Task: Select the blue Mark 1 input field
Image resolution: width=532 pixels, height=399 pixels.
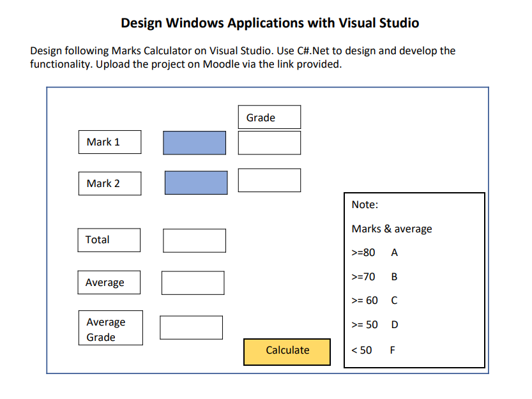Action: tap(194, 143)
